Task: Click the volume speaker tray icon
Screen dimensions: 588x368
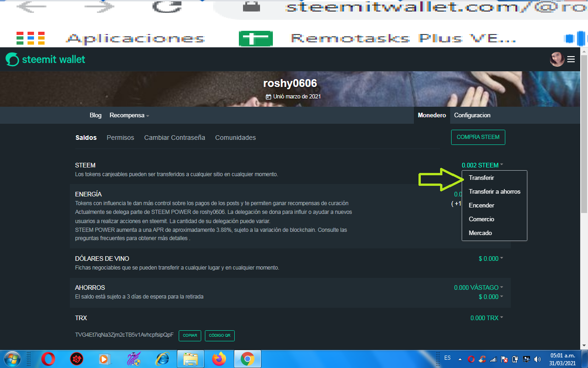Action: point(537,359)
